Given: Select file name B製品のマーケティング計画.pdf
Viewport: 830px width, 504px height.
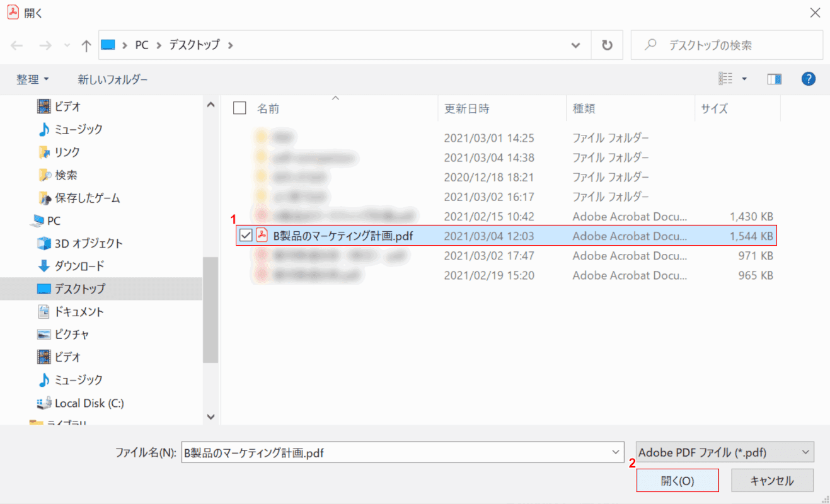Looking at the screenshot, I should click(343, 236).
